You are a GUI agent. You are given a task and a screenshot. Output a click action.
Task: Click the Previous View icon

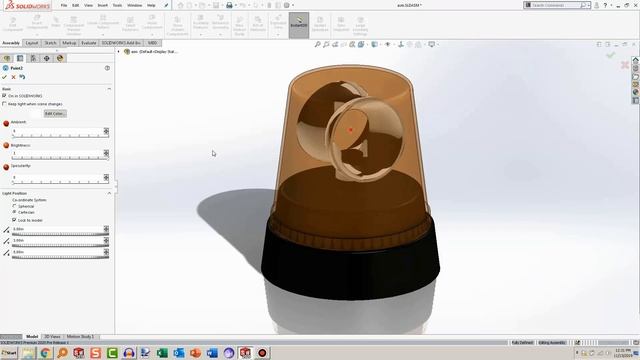[335, 44]
